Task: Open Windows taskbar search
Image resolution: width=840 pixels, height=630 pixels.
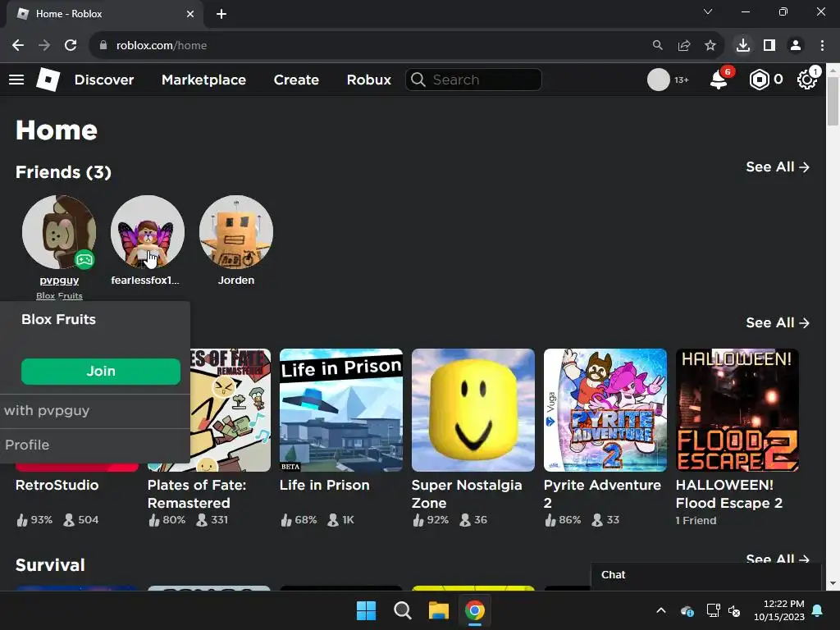Action: (402, 610)
